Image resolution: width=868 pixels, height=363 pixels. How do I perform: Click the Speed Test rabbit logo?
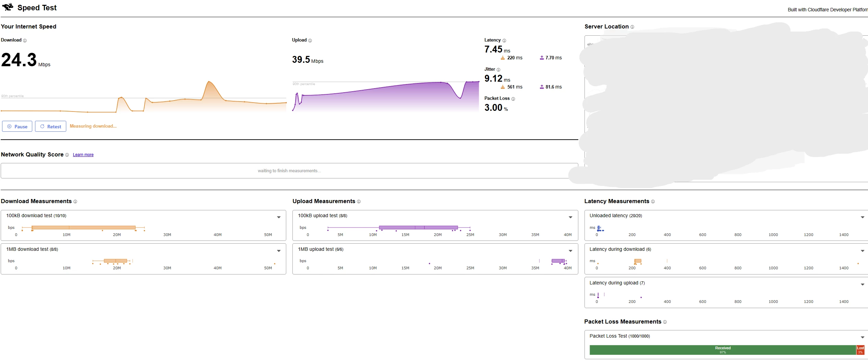[8, 7]
